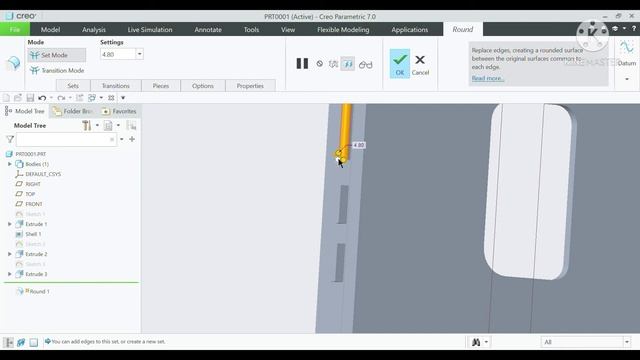
Task: Click the Round feature icon on ribbon
Action: click(13, 63)
